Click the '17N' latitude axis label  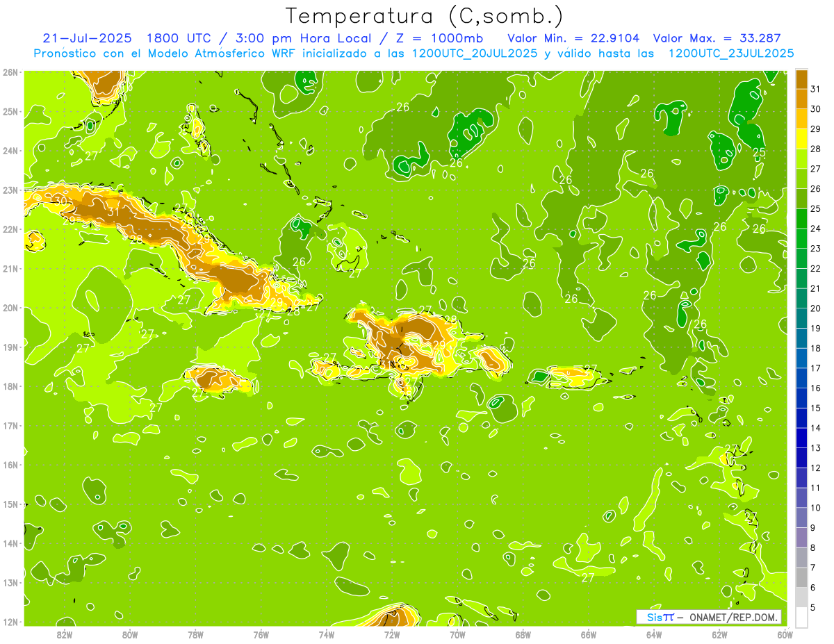click(10, 425)
